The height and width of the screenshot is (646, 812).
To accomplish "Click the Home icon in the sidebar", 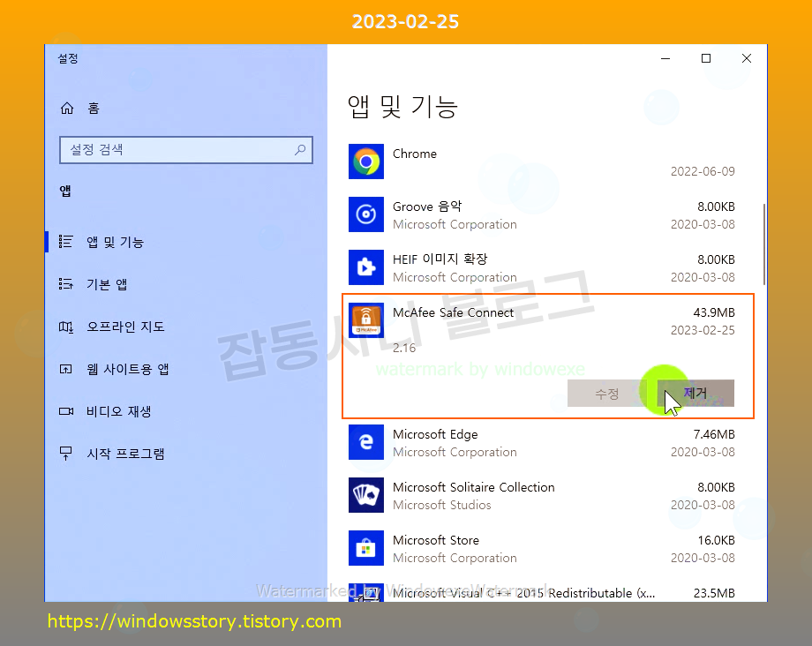I will pyautogui.click(x=67, y=109).
